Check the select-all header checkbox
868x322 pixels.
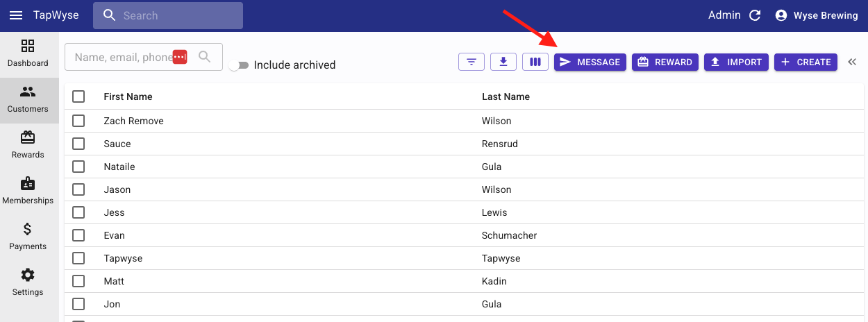(78, 96)
